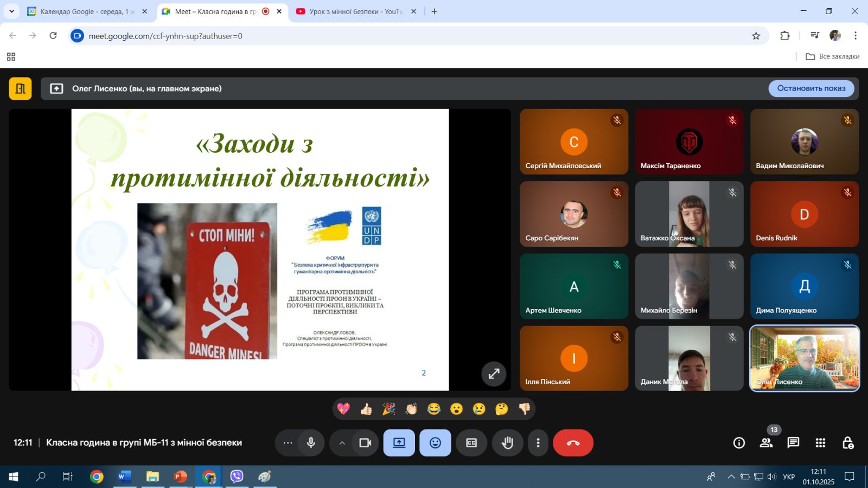Toggle the emoji reactions bar button
The width and height of the screenshot is (868, 488).
[x=435, y=443]
